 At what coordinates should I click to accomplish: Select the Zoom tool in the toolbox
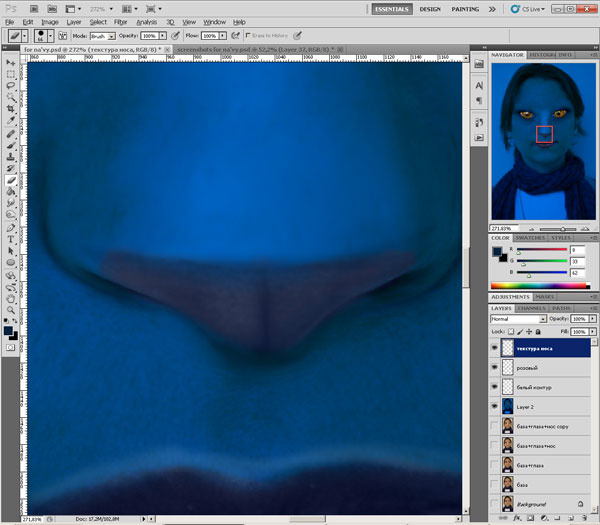point(10,310)
